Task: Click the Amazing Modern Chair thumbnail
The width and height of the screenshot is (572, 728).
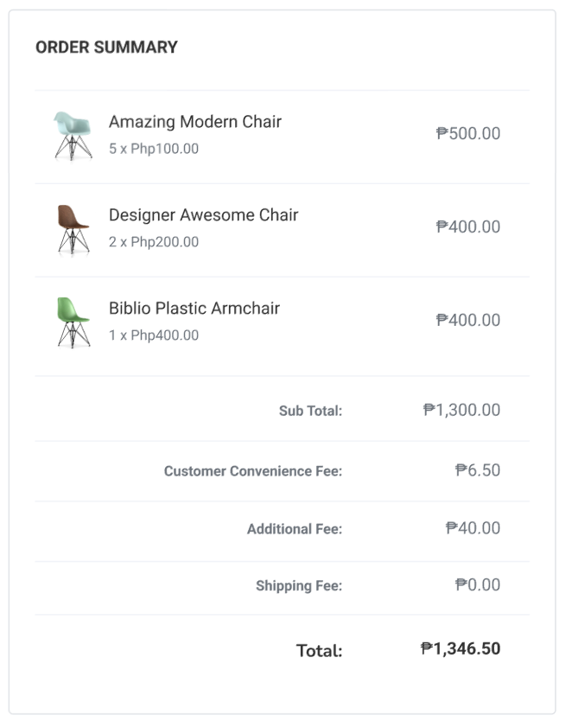Action: [73, 135]
